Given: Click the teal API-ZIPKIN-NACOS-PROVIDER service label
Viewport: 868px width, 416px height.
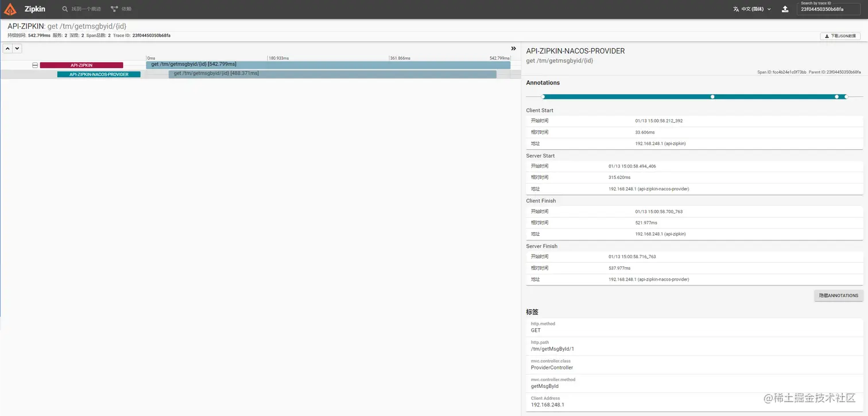Looking at the screenshot, I should [99, 74].
